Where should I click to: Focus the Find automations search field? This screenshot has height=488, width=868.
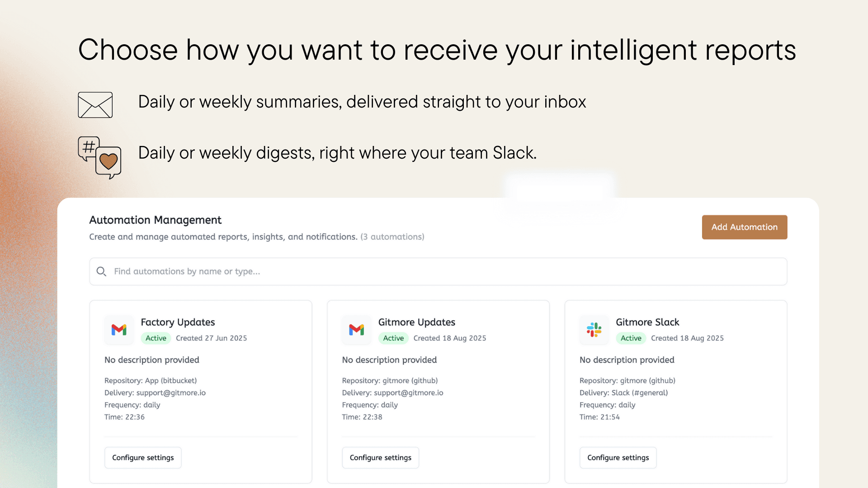(x=438, y=272)
